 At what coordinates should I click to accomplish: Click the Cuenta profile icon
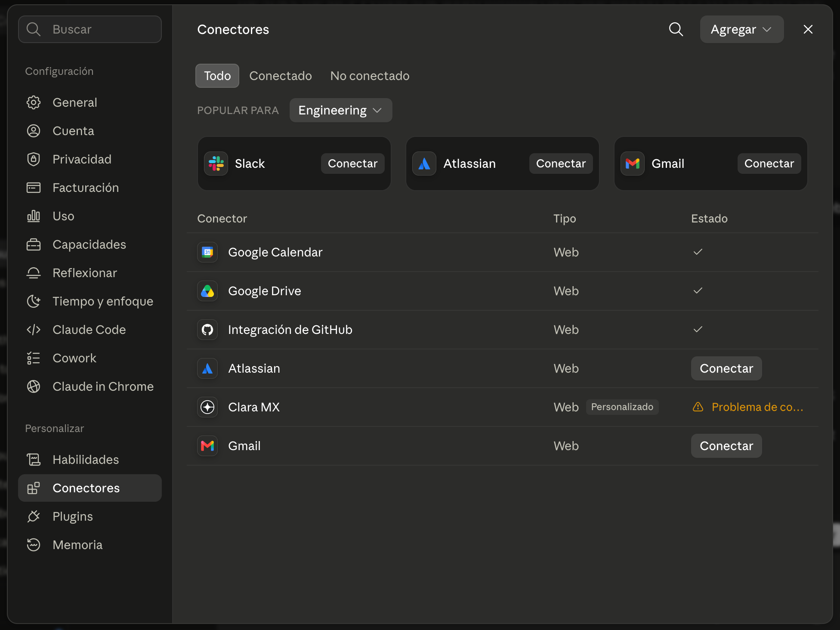pos(34,131)
